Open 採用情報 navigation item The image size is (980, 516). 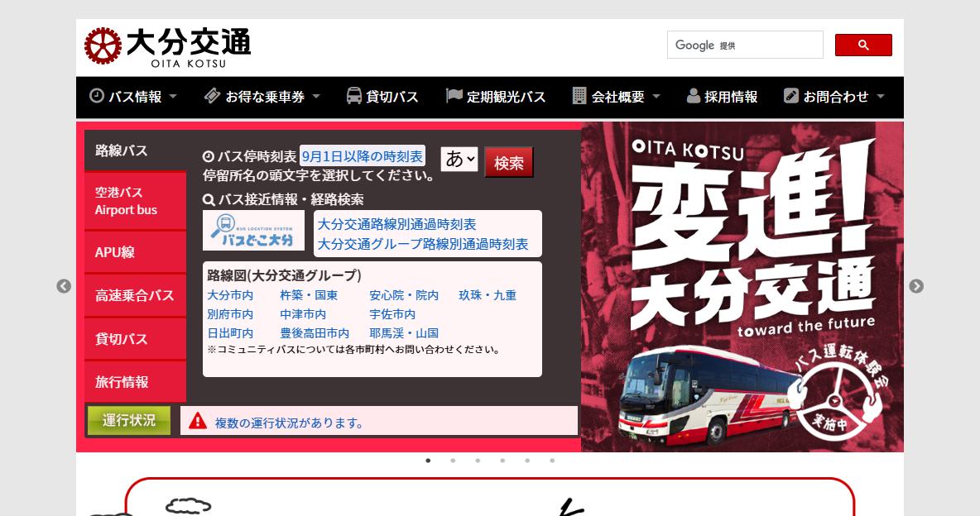(x=723, y=97)
